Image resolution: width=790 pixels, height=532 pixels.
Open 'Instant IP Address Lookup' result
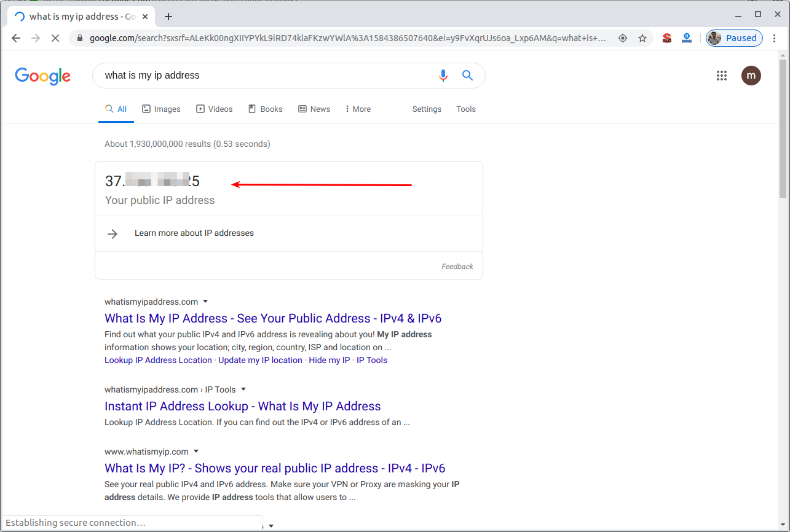(243, 406)
